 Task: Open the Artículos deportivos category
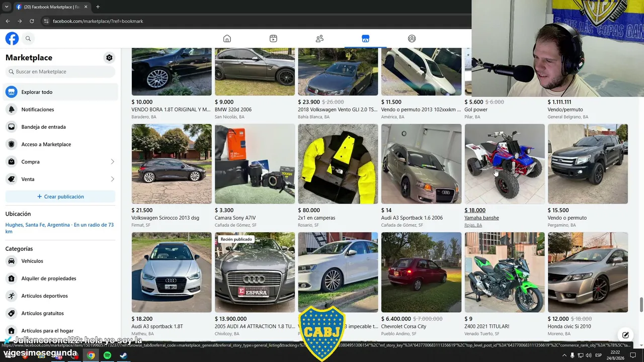tap(61, 296)
